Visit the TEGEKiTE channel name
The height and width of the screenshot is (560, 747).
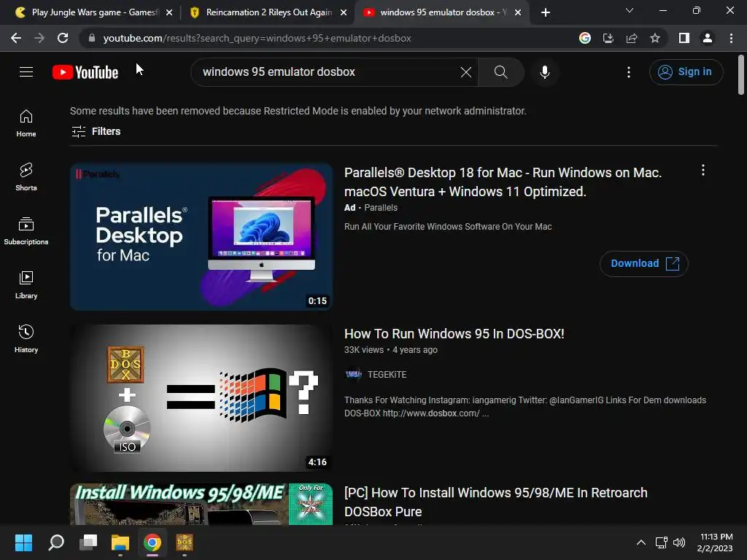click(387, 375)
